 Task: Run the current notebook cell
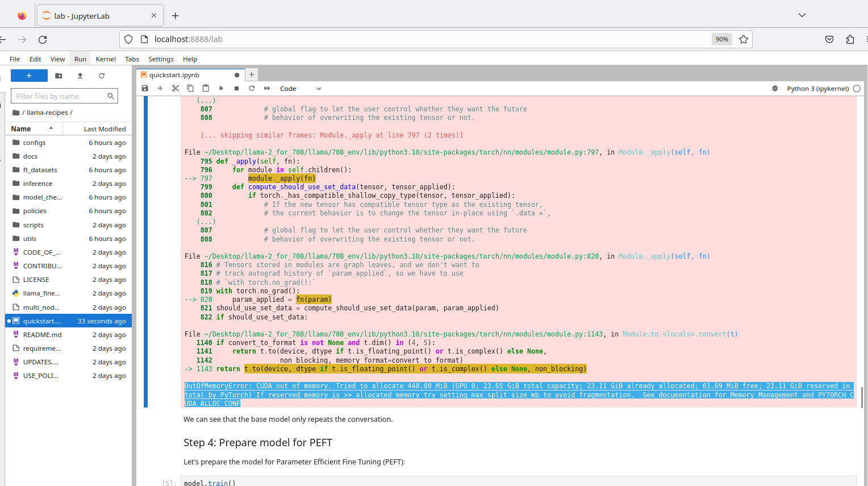point(221,88)
